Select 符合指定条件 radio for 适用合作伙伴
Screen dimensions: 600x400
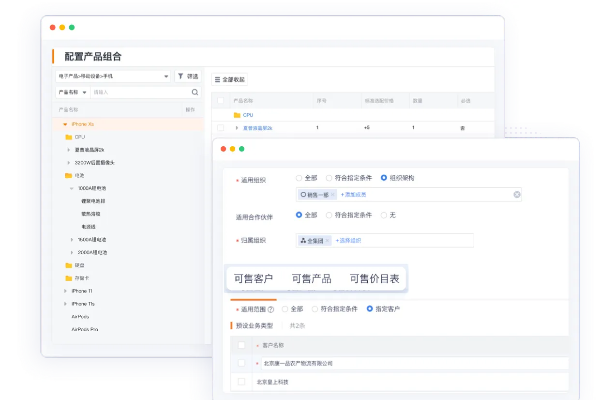[x=329, y=215]
